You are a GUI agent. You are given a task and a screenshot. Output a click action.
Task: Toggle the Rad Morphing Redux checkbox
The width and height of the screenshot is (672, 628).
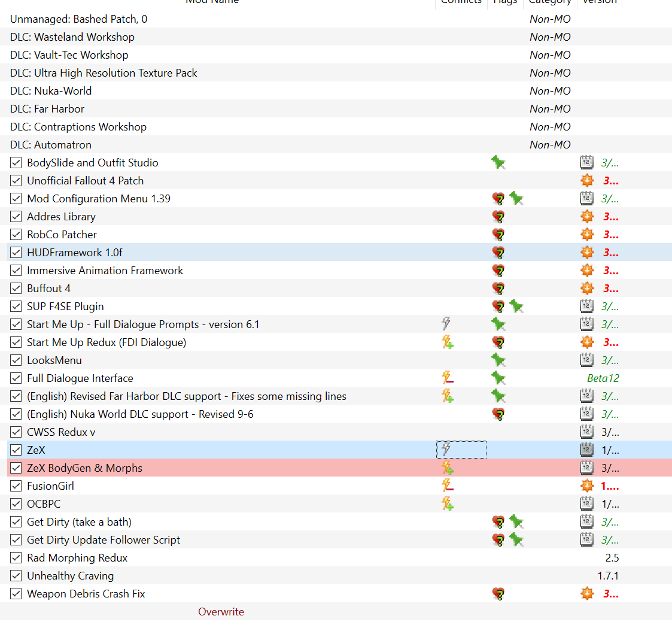click(x=16, y=558)
